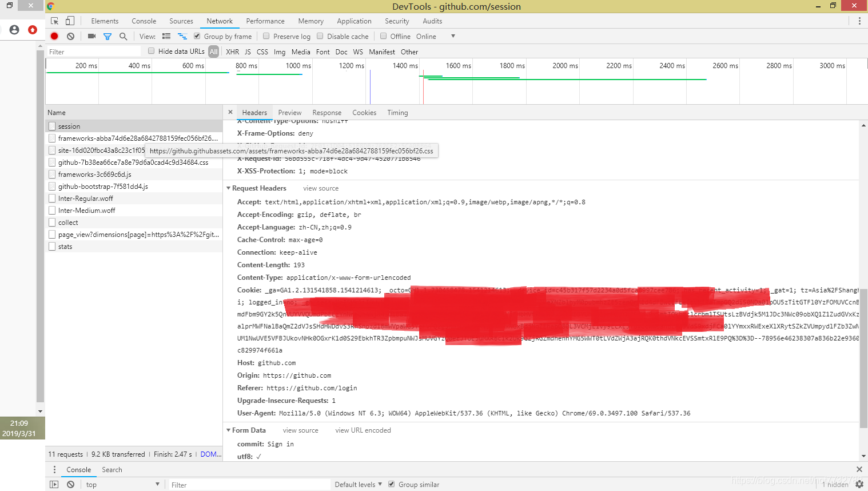The width and height of the screenshot is (868, 491).
Task: Open the Application panel tab
Action: 354,21
